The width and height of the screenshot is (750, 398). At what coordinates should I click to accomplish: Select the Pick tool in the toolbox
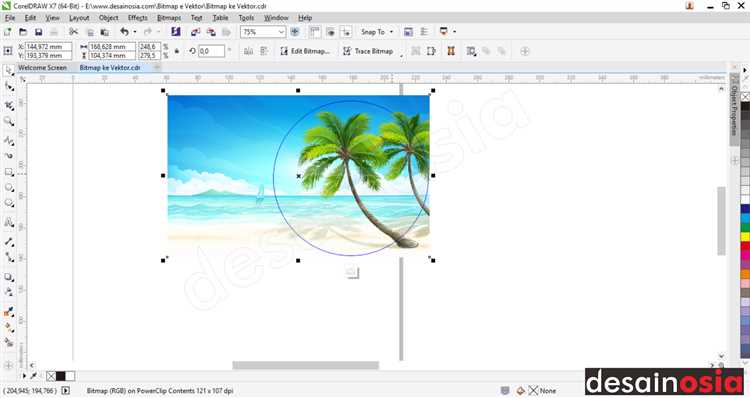click(9, 71)
